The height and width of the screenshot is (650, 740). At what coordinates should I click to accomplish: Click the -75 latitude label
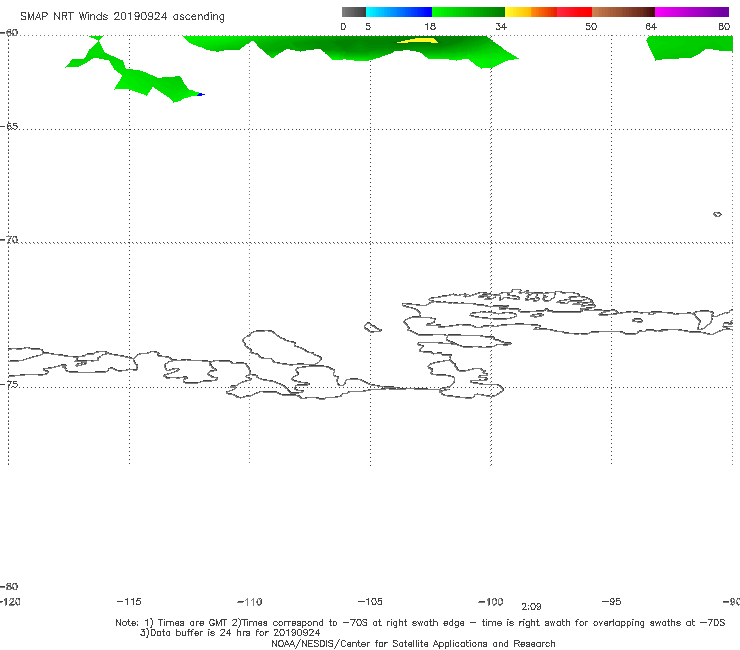coord(9,385)
